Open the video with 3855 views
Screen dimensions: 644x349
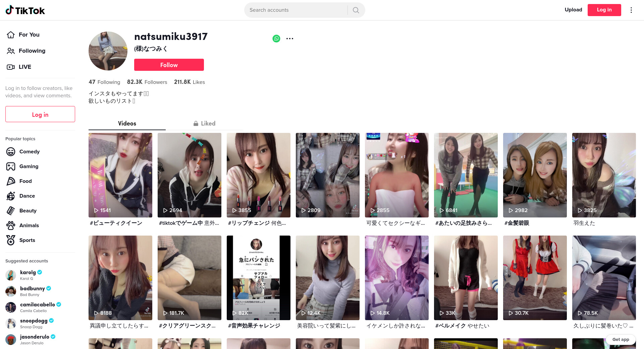pyautogui.click(x=259, y=175)
